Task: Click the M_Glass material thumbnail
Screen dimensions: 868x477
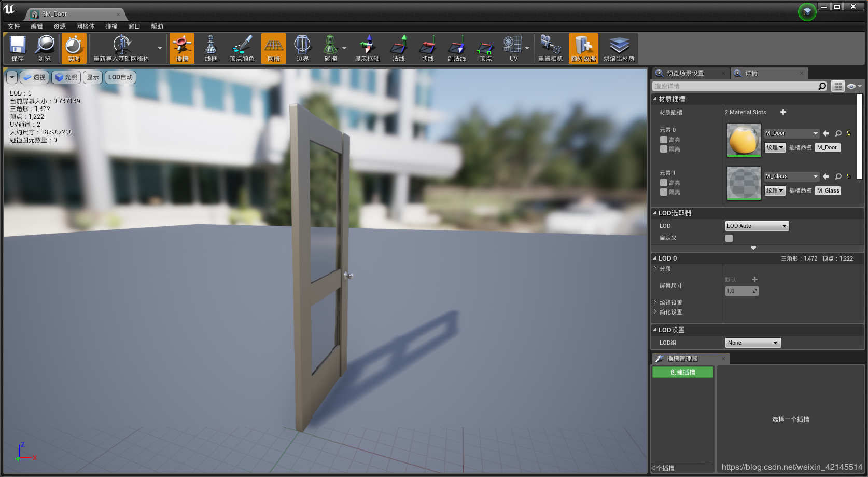Action: click(744, 183)
